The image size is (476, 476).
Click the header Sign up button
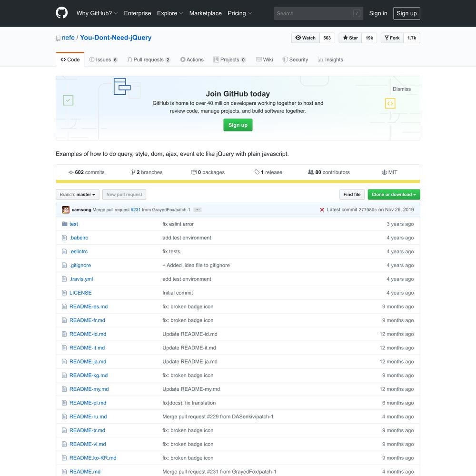tap(407, 13)
